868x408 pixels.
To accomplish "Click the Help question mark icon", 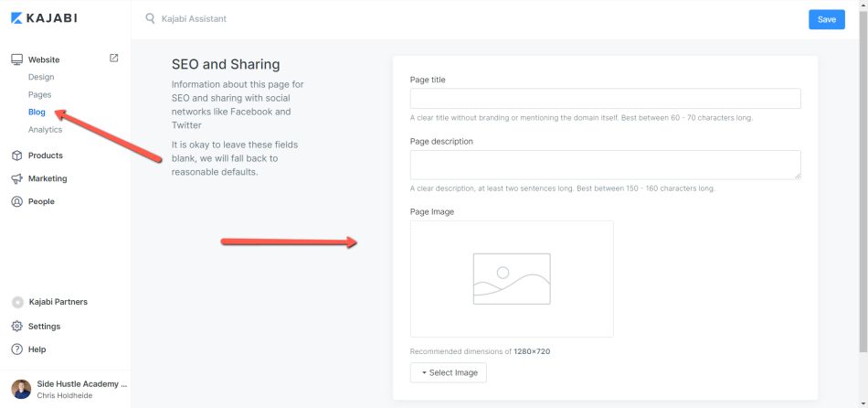I will click(17, 349).
